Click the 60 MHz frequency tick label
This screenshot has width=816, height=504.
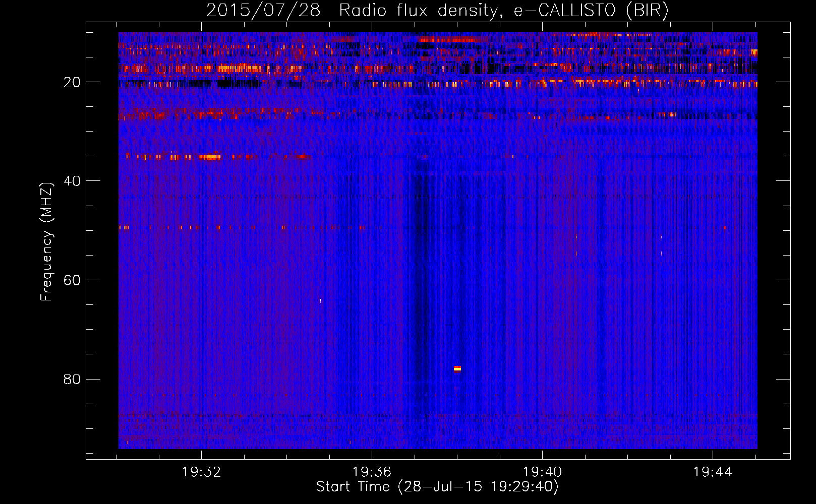tap(72, 280)
